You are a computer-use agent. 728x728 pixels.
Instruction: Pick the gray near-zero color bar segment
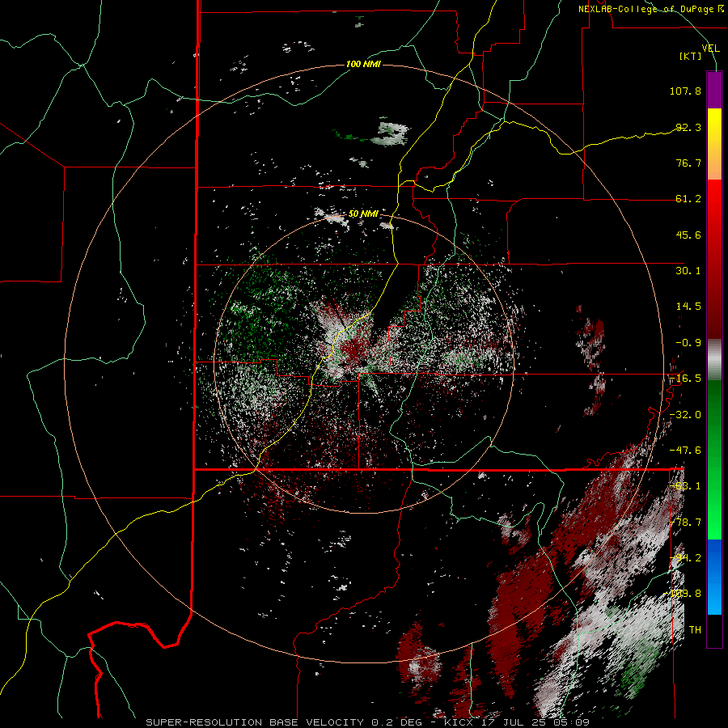[x=714, y=359]
